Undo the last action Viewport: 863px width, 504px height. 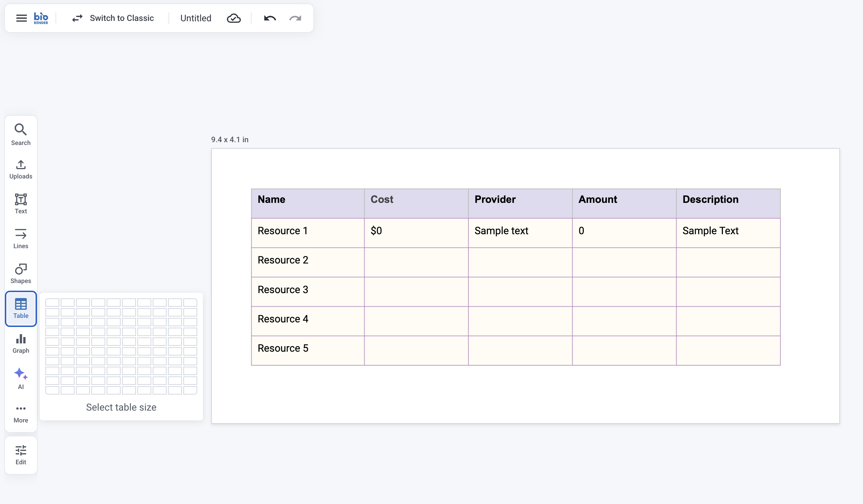point(270,18)
